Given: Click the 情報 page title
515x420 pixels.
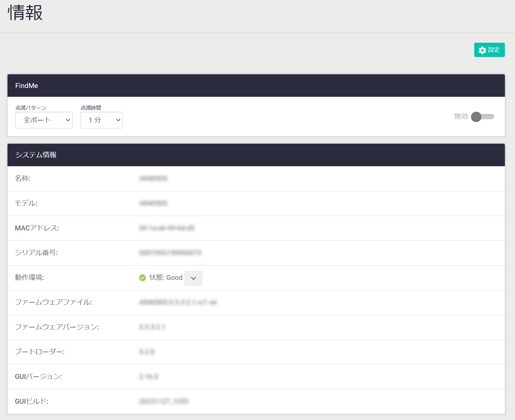Looking at the screenshot, I should tap(25, 13).
